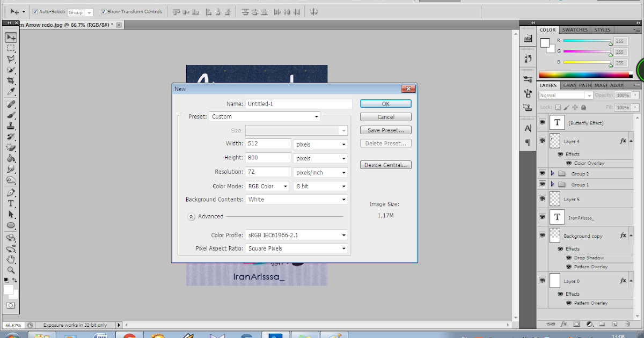Select the Hand tool
The image size is (644, 338).
click(11, 260)
